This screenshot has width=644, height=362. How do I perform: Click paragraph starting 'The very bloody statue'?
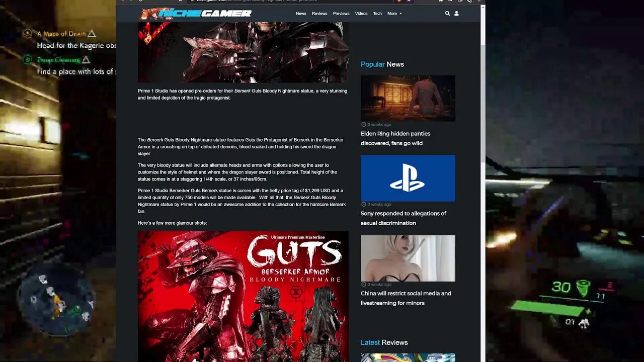coord(237,172)
